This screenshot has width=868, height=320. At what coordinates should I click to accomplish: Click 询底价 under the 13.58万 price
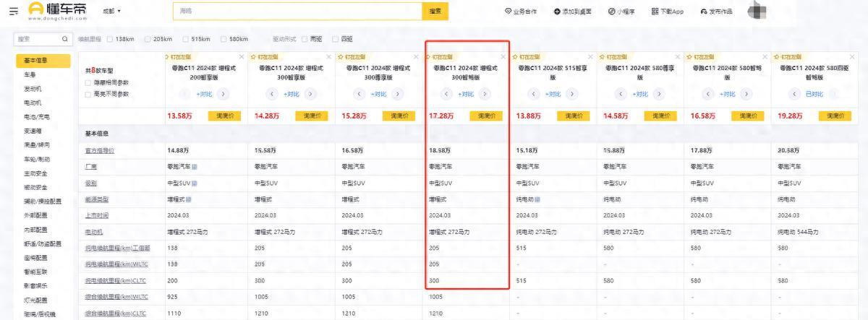click(x=224, y=116)
